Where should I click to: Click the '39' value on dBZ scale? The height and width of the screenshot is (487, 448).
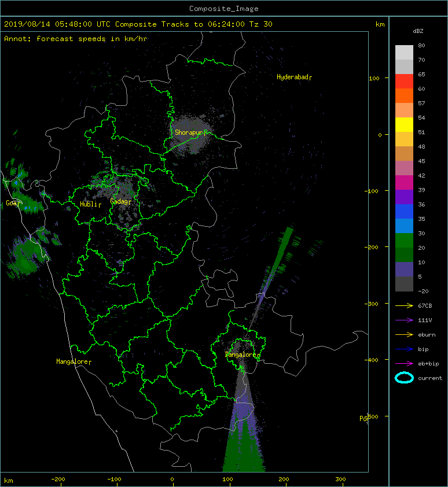click(x=421, y=190)
